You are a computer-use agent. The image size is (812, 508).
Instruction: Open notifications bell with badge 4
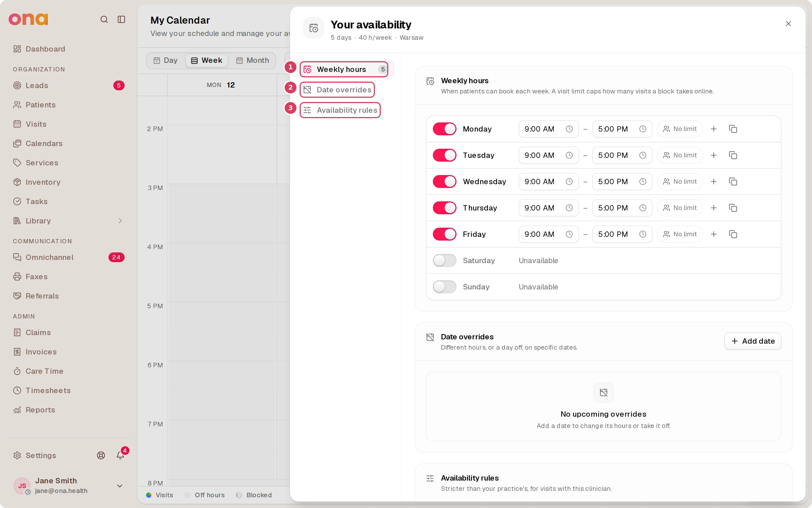tap(120, 455)
